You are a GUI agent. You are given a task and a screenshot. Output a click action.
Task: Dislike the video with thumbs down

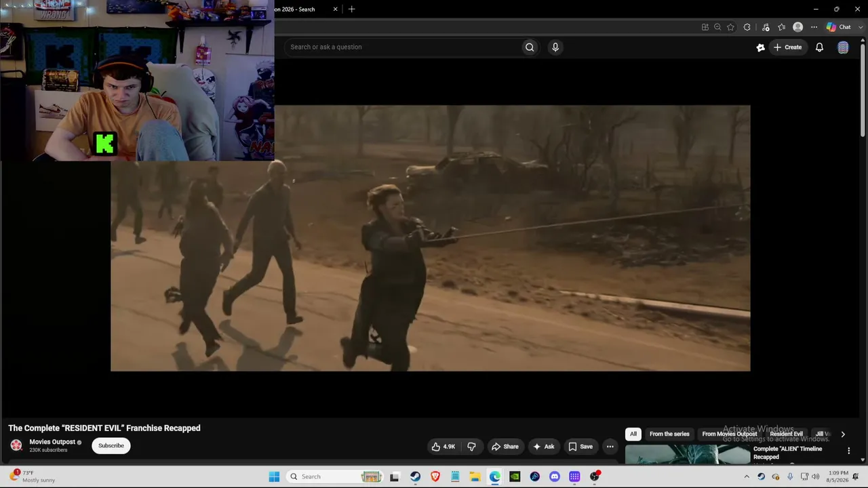471,447
